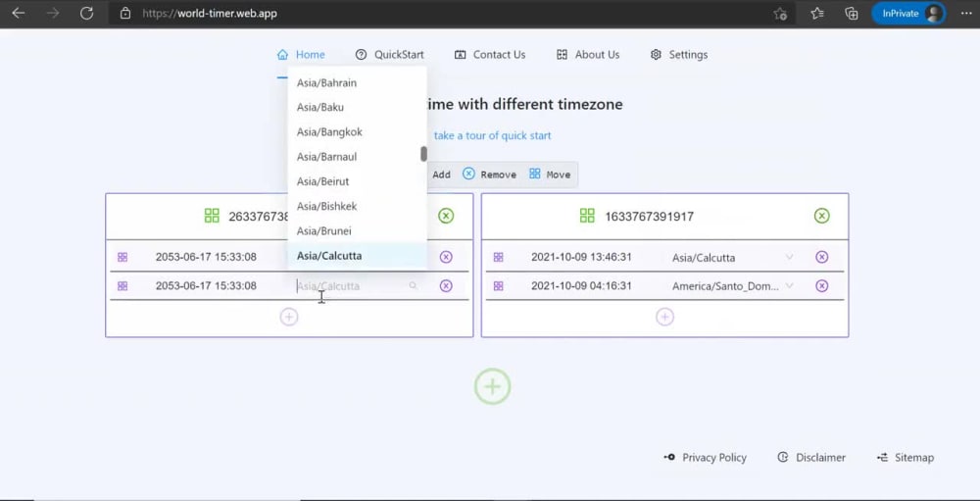Open the About Us tab
980x501 pixels.
[587, 55]
